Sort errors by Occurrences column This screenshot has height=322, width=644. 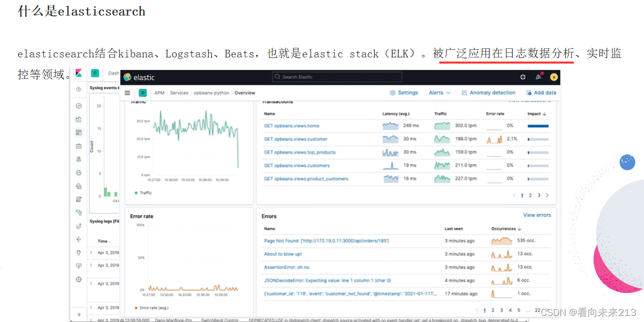click(507, 229)
